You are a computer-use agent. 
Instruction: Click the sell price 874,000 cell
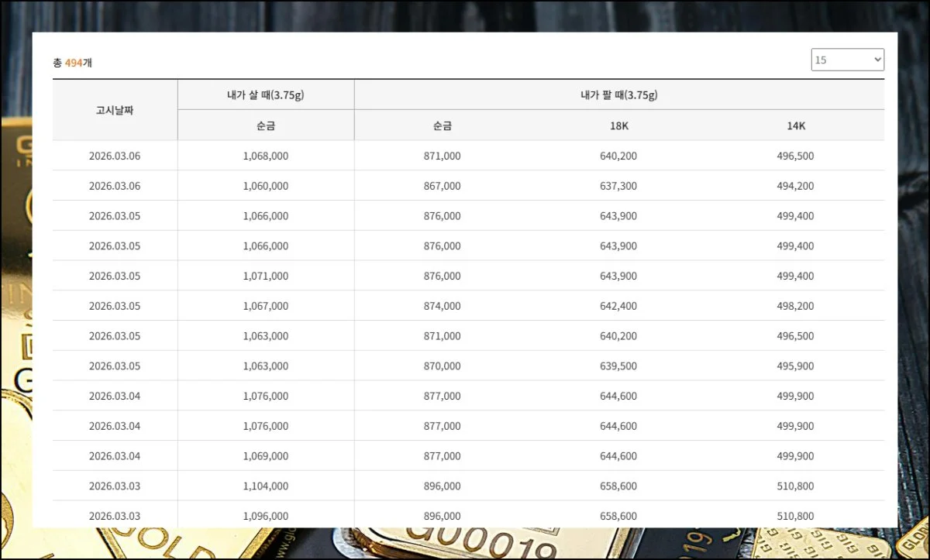pos(442,306)
